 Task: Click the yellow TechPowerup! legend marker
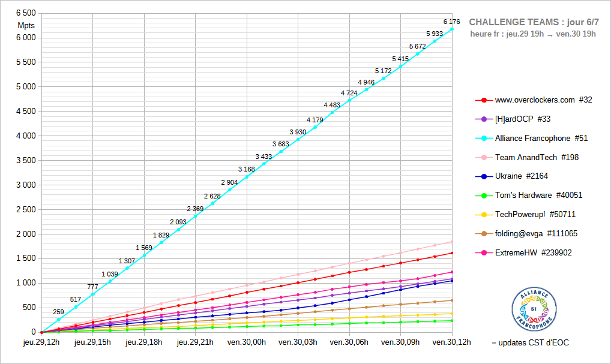coord(484,215)
